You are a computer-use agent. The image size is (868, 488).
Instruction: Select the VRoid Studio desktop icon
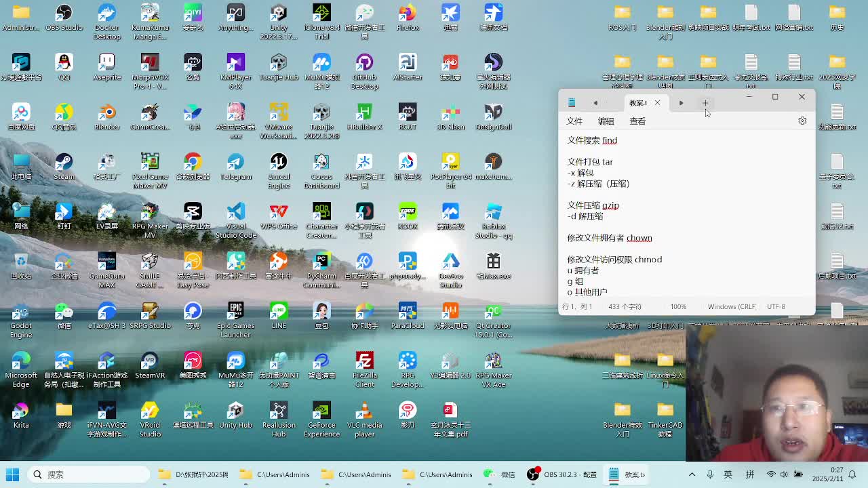pyautogui.click(x=150, y=420)
